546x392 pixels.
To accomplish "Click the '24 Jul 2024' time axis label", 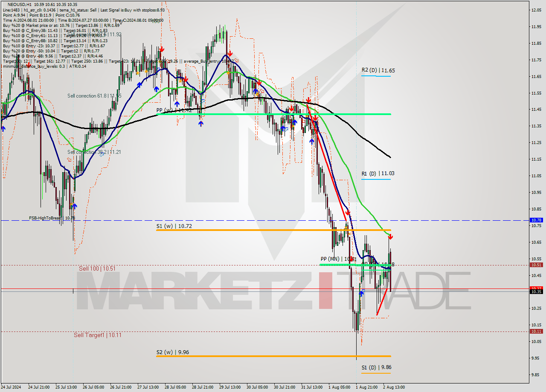I will pyautogui.click(x=11, y=387).
